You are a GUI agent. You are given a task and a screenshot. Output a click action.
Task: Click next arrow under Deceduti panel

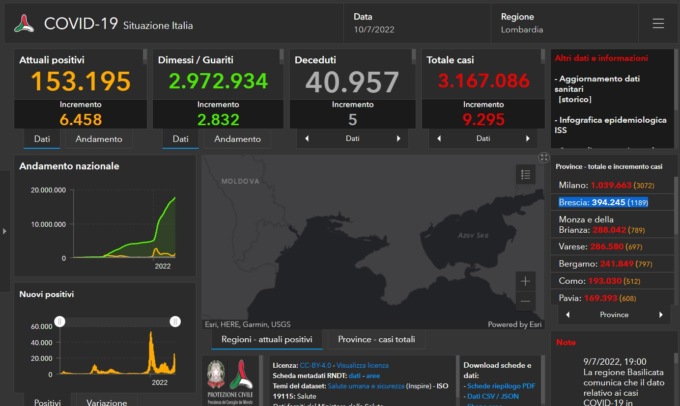pyautogui.click(x=398, y=139)
